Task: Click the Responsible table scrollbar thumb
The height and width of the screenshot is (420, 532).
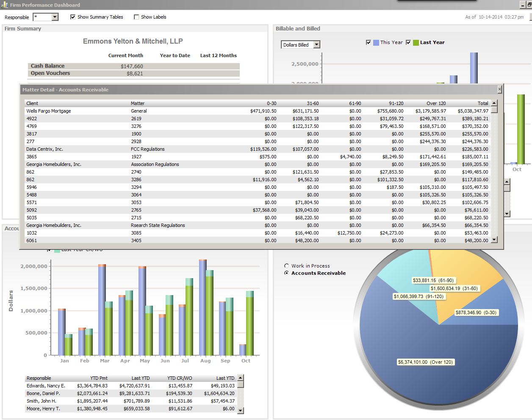Action: [241, 384]
